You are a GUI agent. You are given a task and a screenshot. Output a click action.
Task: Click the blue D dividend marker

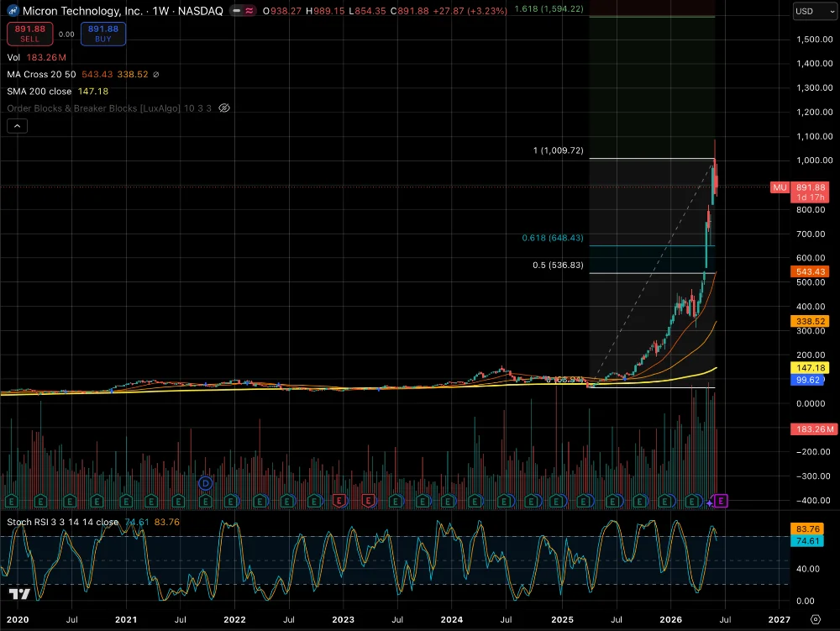pyautogui.click(x=205, y=483)
